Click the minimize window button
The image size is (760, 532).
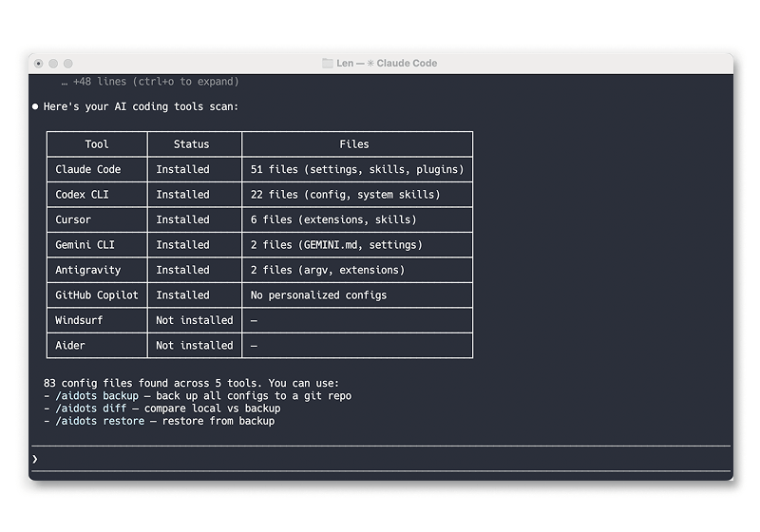click(x=53, y=64)
